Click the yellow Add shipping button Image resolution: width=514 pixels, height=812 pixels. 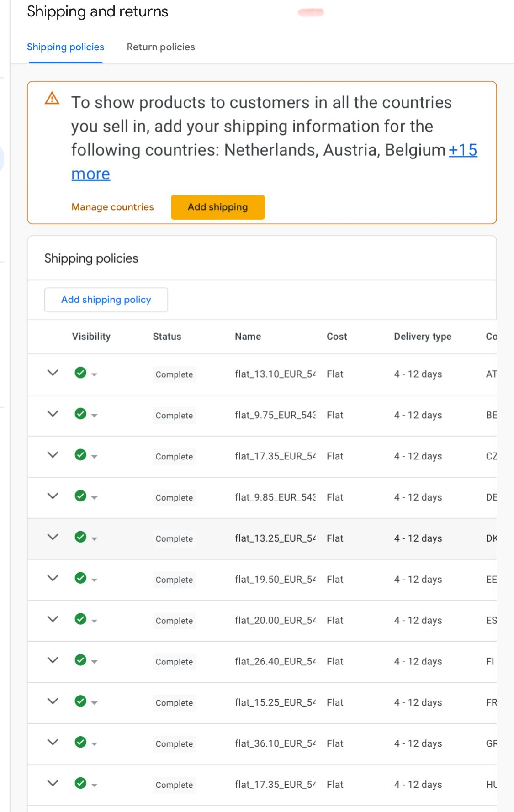[x=217, y=207]
